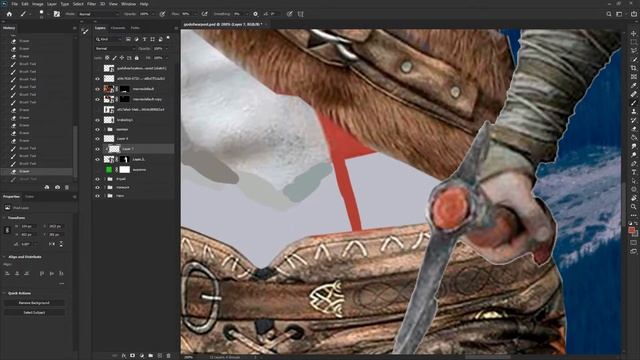Click the History panel scrollbar

point(75,151)
